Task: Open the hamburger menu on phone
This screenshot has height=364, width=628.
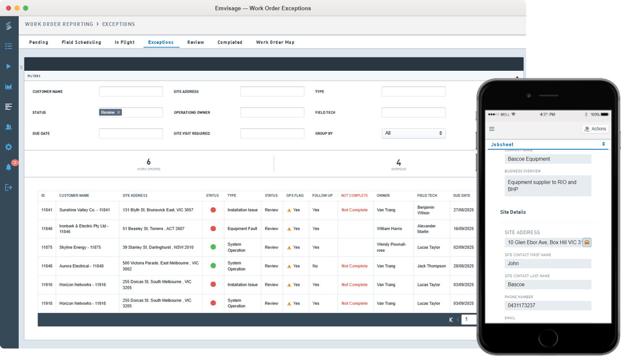Action: click(492, 129)
